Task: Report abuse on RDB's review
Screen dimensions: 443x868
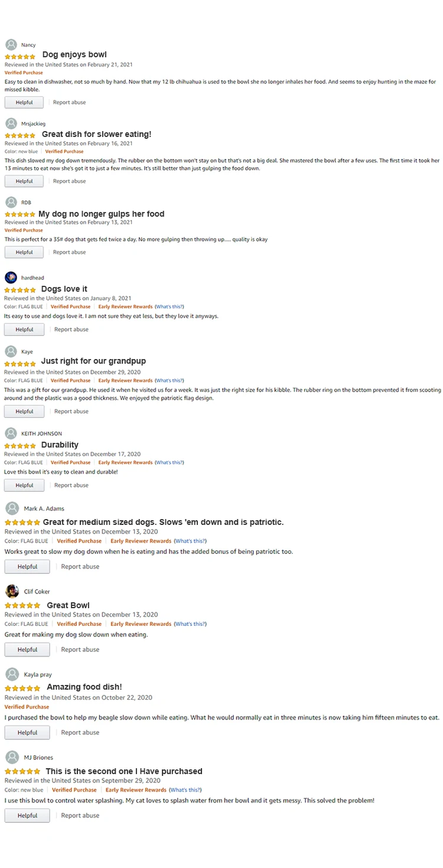Action: (69, 252)
